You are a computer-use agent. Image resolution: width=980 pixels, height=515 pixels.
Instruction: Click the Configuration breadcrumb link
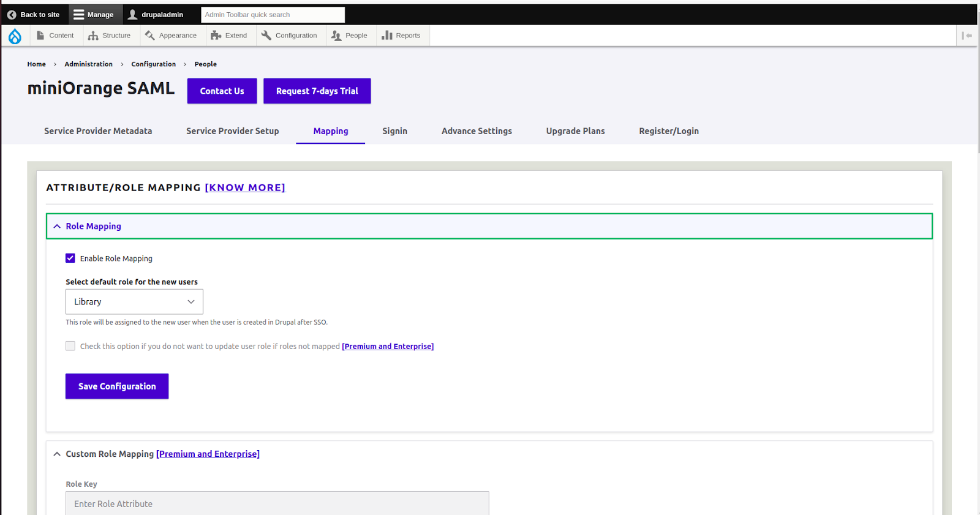(154, 64)
